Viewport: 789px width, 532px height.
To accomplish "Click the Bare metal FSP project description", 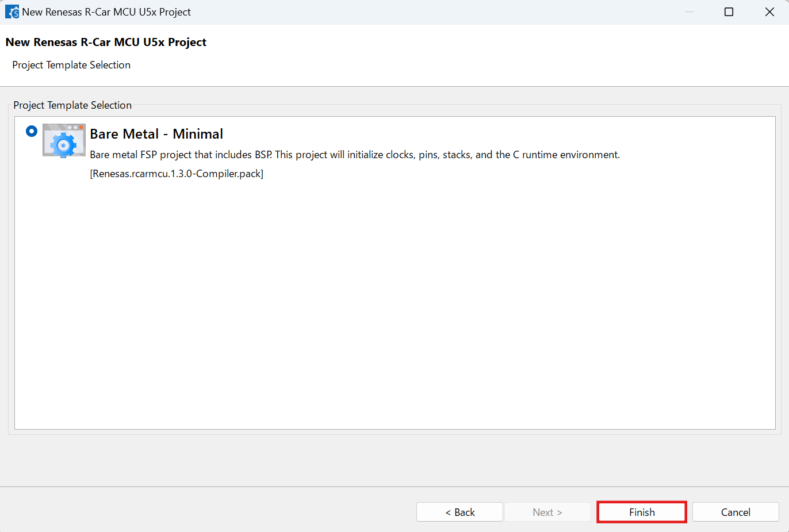I will point(355,155).
